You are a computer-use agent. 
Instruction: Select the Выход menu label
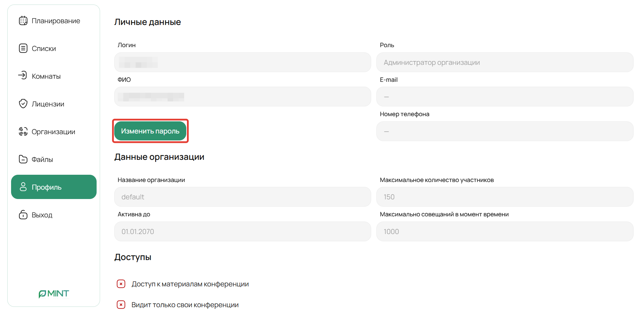point(42,215)
